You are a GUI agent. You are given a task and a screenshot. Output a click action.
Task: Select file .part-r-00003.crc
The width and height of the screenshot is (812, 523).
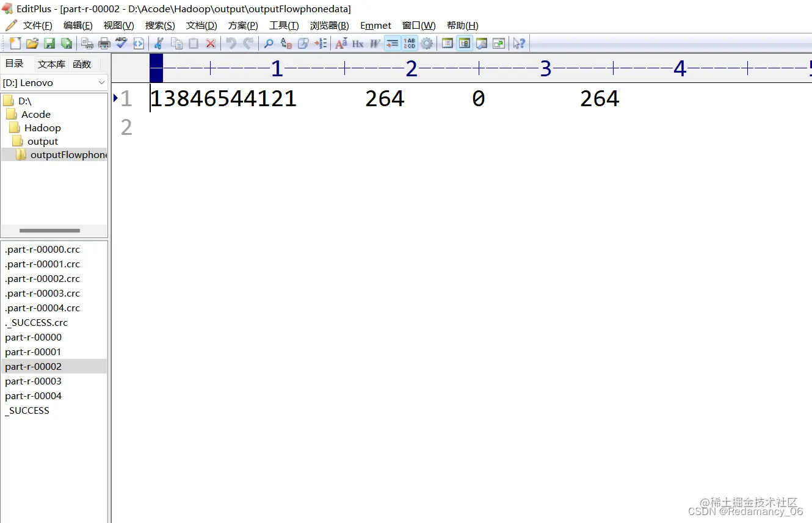pyautogui.click(x=42, y=293)
